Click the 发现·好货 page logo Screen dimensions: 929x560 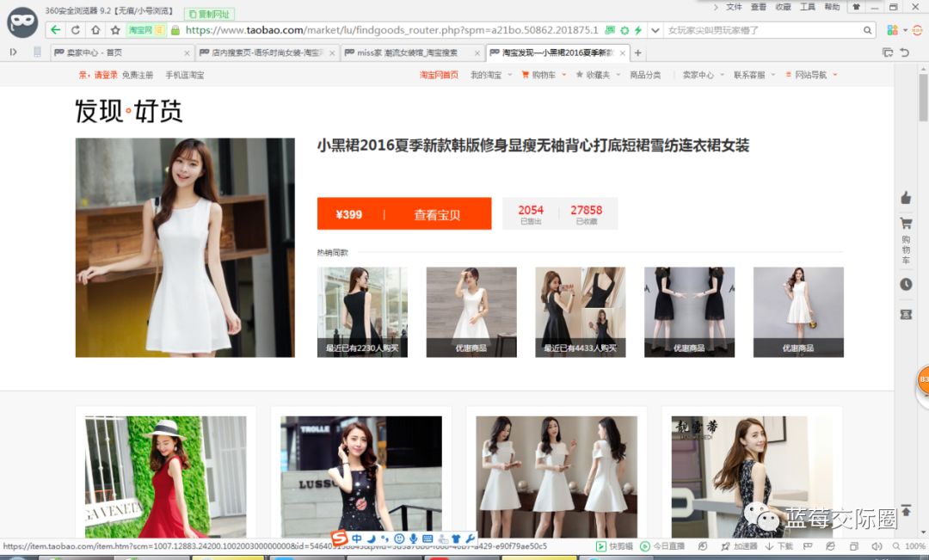pyautogui.click(x=128, y=111)
